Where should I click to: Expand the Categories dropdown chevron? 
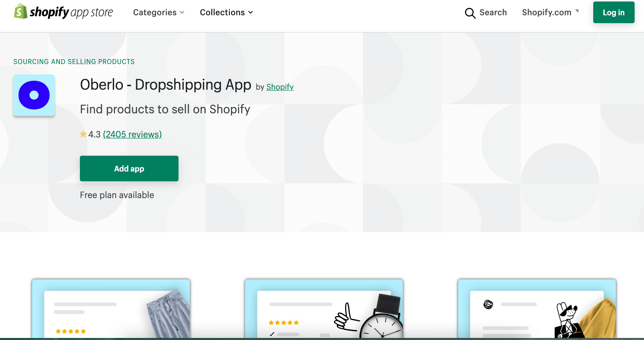[x=182, y=13]
